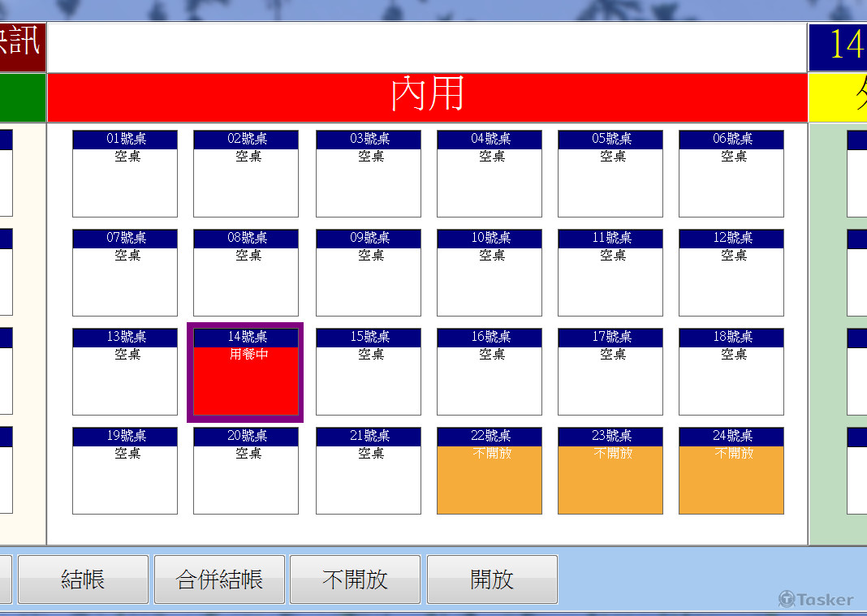Reopen table using the 開放 button
Viewport: 867px width, 616px height.
click(492, 579)
